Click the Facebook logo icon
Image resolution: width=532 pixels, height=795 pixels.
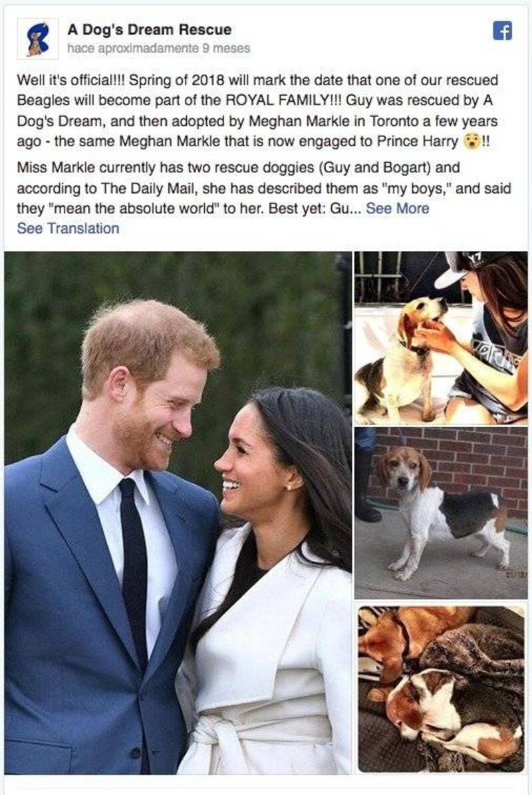502,31
